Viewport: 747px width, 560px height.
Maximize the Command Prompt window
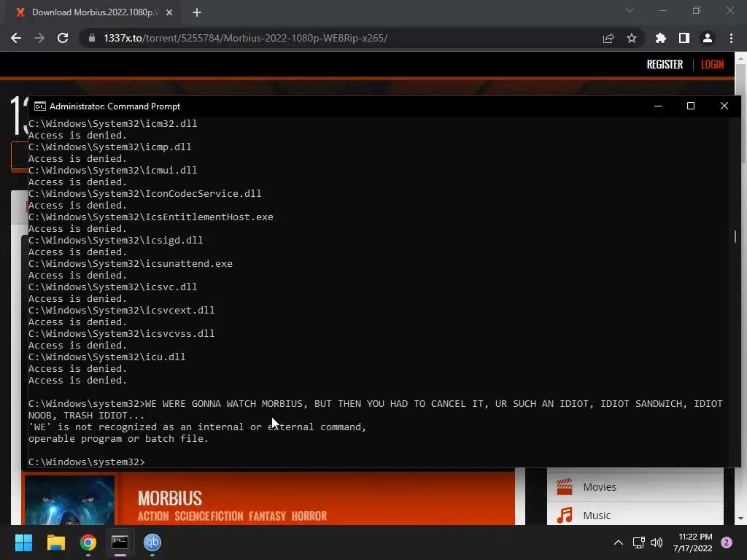(691, 106)
